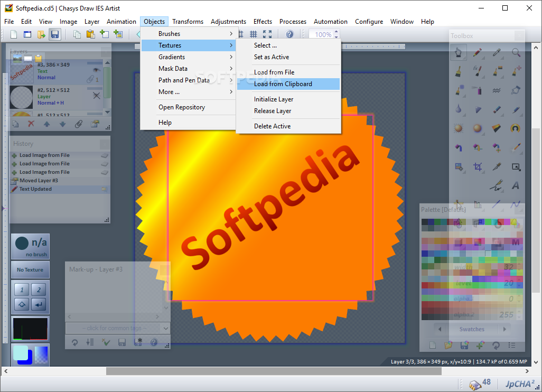Open help with the question mark toolbar icon
This screenshot has height=392, width=542.
(x=289, y=34)
